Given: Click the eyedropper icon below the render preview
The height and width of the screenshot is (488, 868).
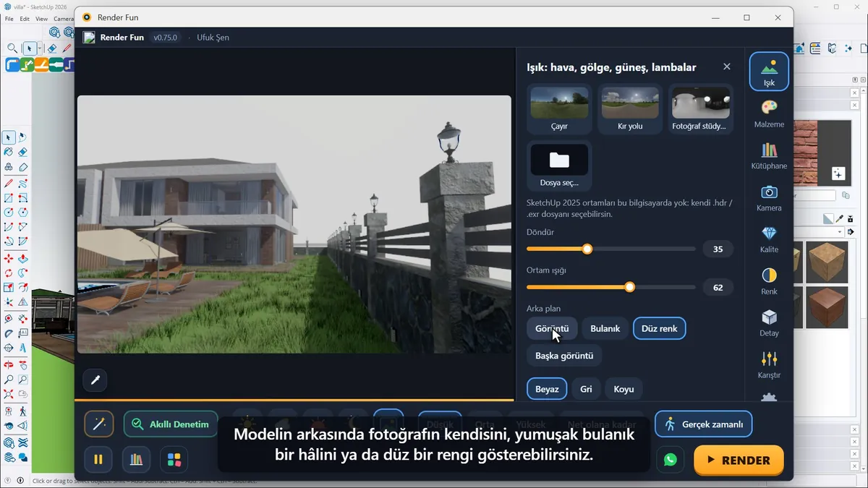Looking at the screenshot, I should pos(95,380).
